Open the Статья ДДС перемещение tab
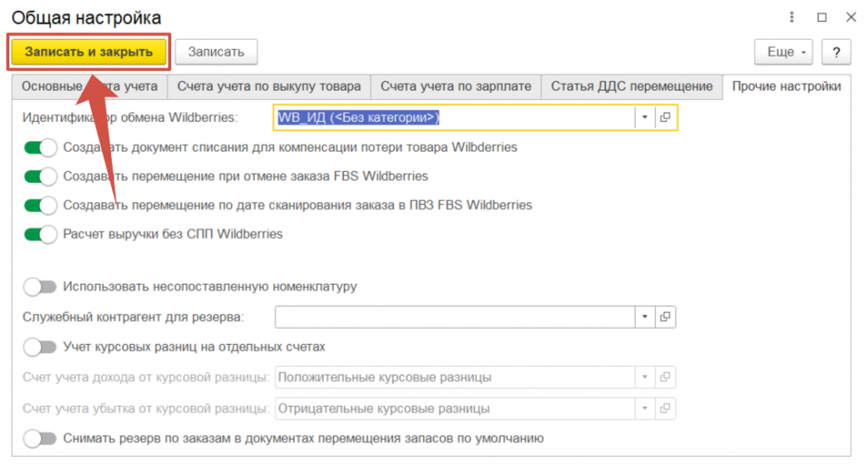Screen dimensions: 868x467 [632, 86]
